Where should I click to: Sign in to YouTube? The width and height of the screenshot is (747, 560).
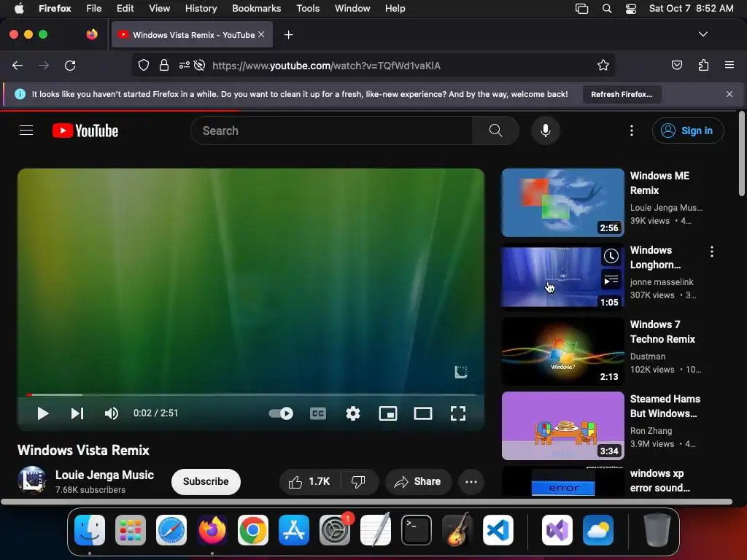688,131
